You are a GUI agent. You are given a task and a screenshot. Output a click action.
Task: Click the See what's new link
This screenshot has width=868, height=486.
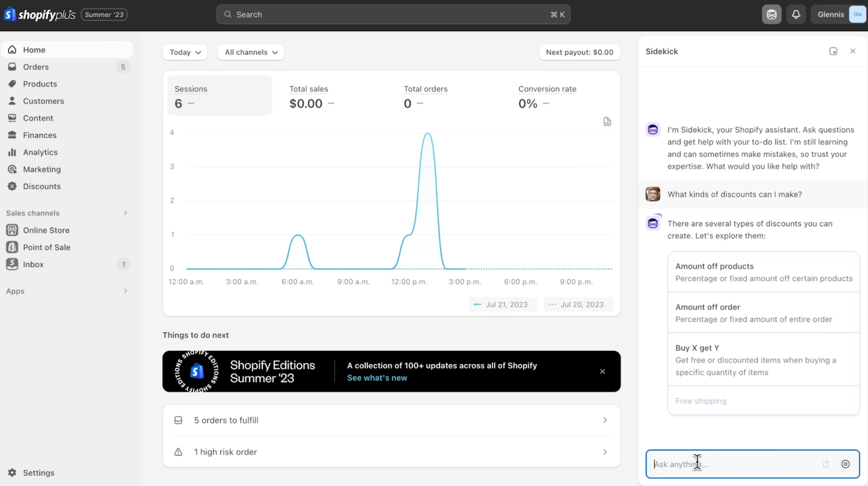pyautogui.click(x=377, y=378)
